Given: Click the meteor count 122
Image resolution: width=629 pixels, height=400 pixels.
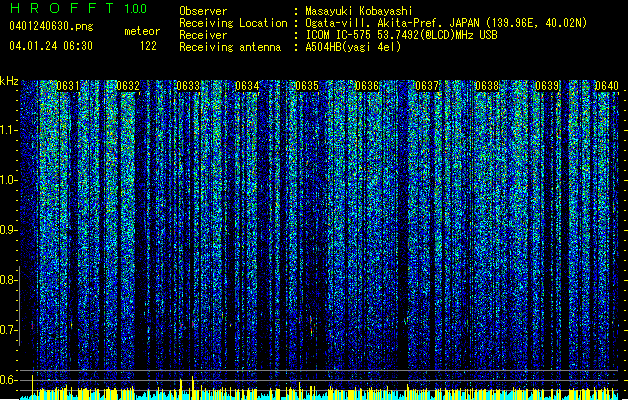Looking at the screenshot, I should tap(148, 46).
